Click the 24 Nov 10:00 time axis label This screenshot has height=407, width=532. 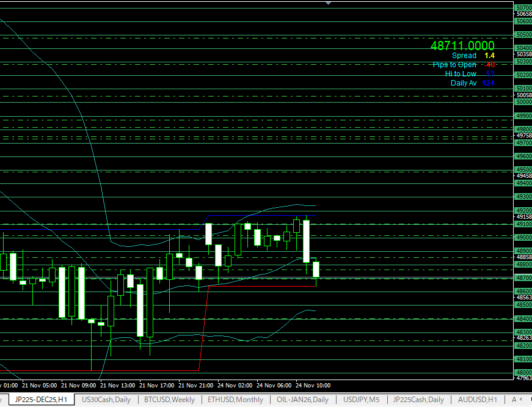313,386
